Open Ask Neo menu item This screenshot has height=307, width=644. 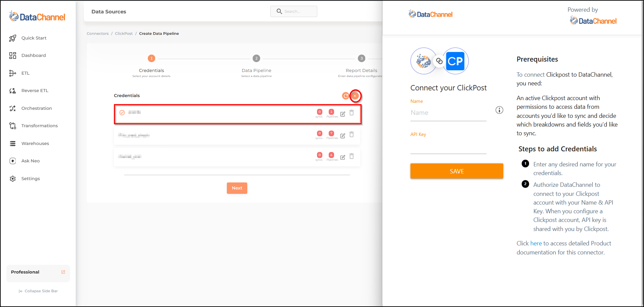30,161
